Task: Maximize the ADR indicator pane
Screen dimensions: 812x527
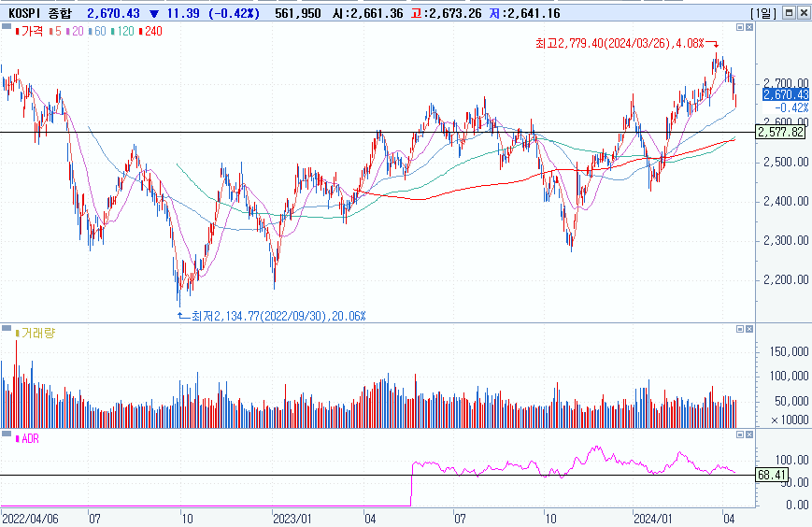Action: [740, 434]
